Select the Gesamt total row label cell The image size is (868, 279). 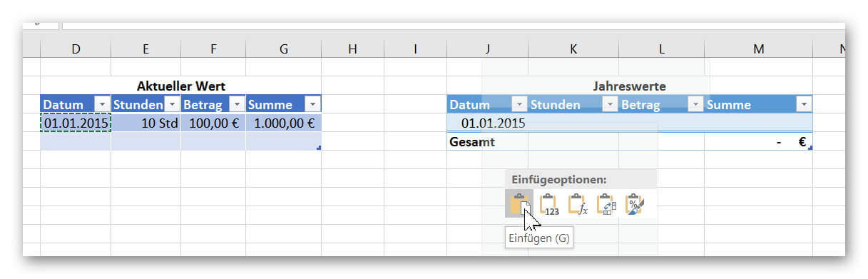pyautogui.click(x=488, y=141)
